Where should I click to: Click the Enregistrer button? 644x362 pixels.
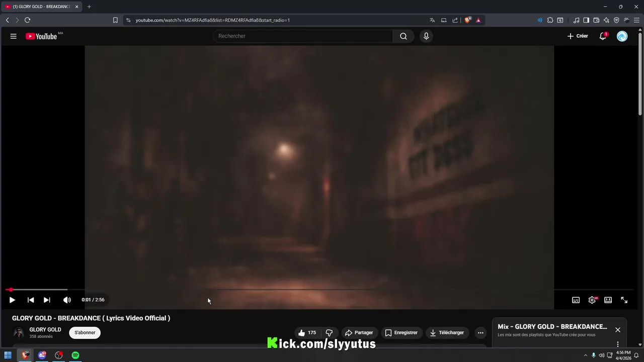point(401,333)
